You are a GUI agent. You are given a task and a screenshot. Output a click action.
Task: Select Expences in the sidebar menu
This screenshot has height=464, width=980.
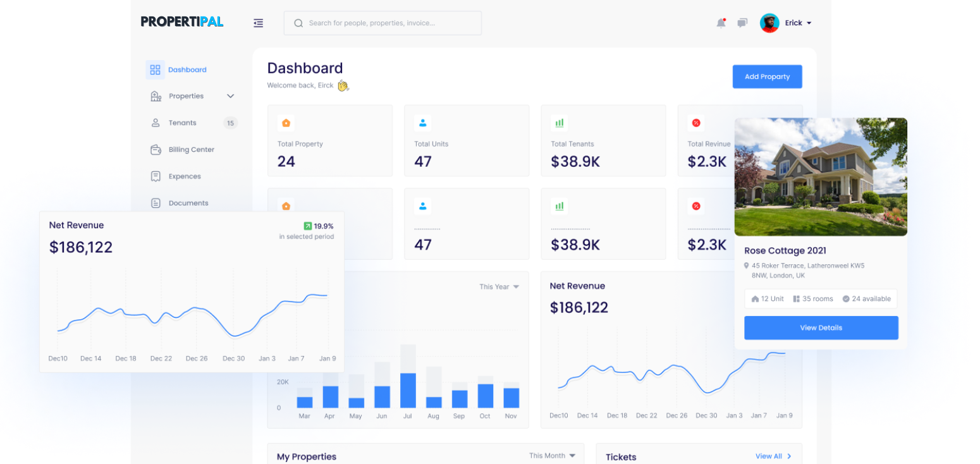click(185, 176)
